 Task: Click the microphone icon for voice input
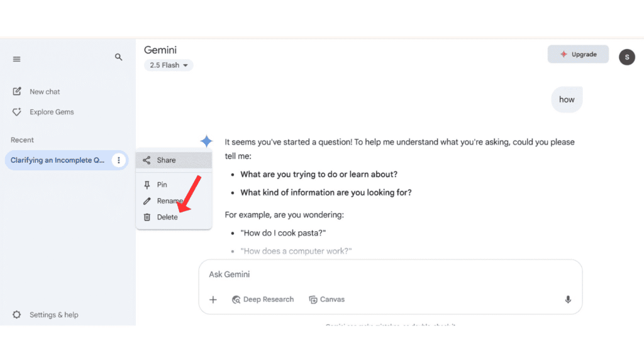tap(567, 299)
